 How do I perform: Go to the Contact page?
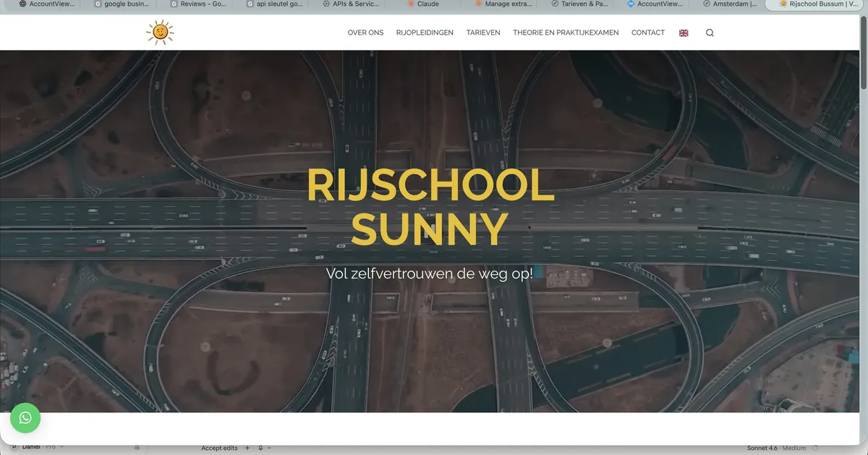pyautogui.click(x=648, y=33)
